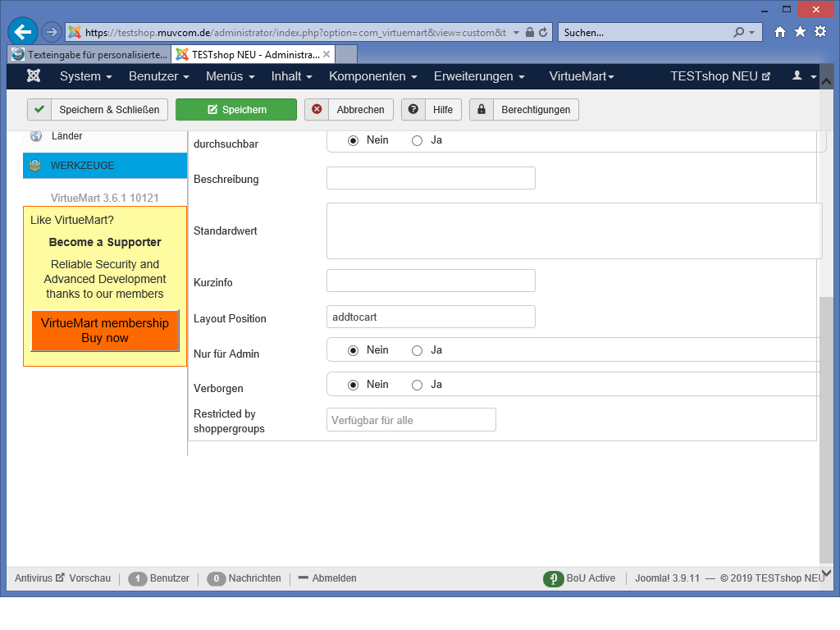This screenshot has width=840, height=630.
Task: Expand the Komponenten menu
Action: click(x=372, y=76)
